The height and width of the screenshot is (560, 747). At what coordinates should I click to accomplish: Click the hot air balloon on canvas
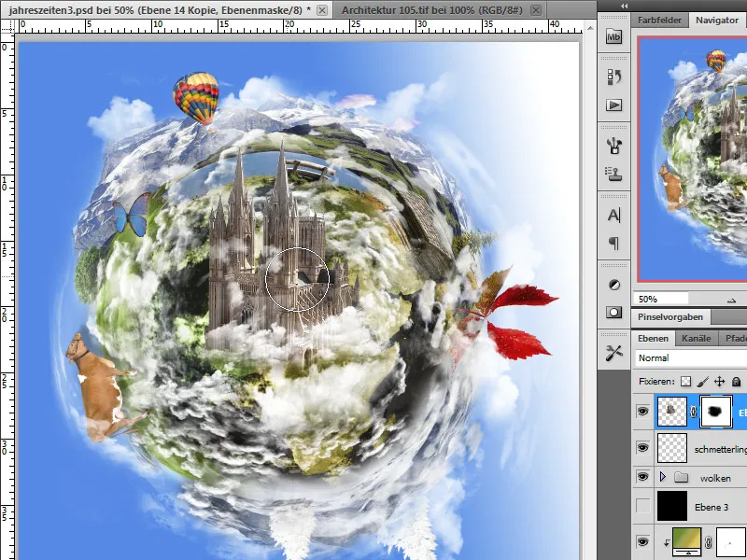196,99
